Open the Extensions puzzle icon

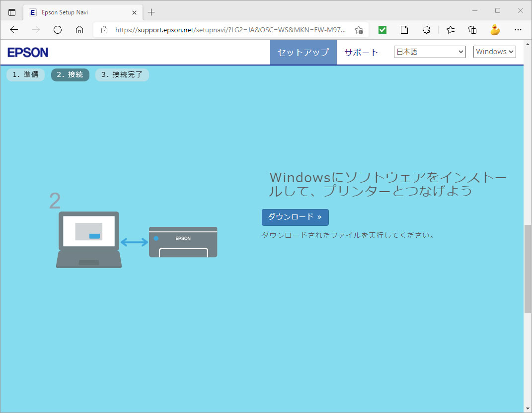(x=426, y=30)
